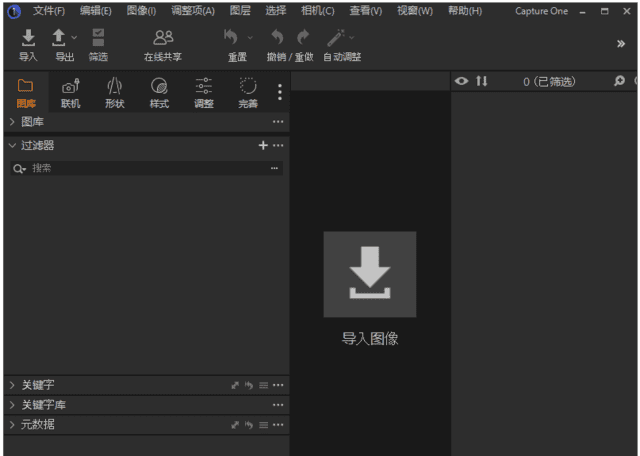Click the 关键字 panel reset icon
Viewport: 640px width, 456px height.
coord(249,385)
